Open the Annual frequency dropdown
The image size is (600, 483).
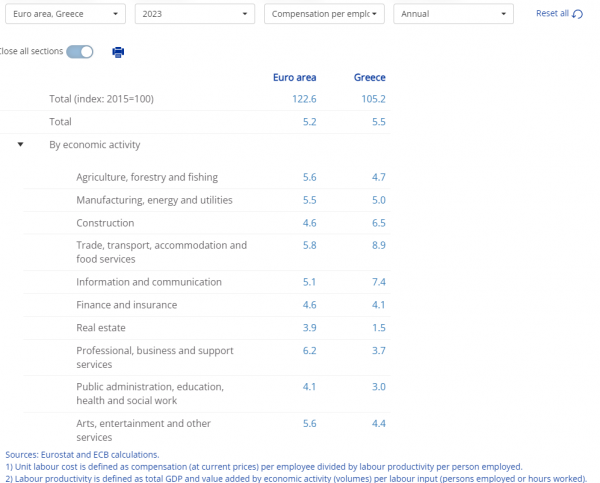(x=453, y=15)
